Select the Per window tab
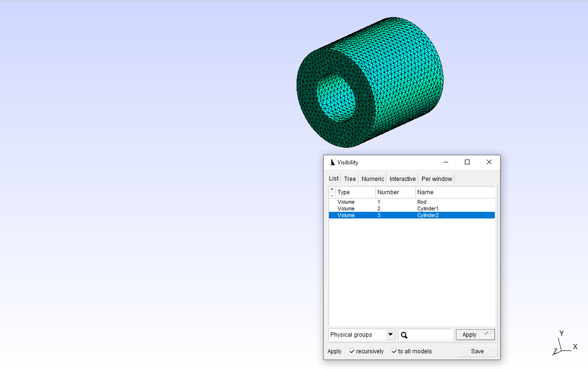This screenshot has width=588, height=369. point(437,179)
